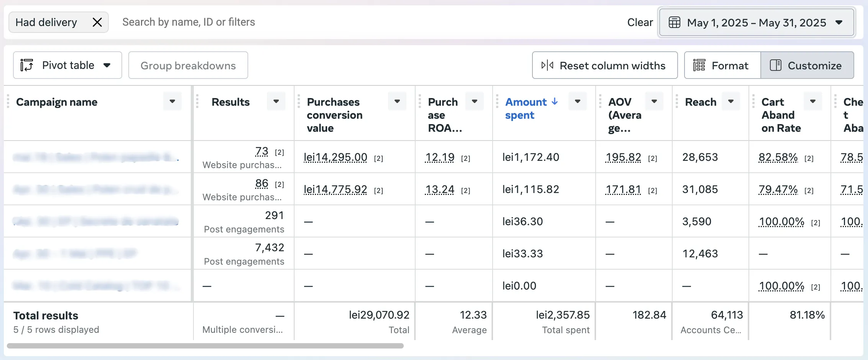Focus the search by name or ID field
The height and width of the screenshot is (360, 868).
pos(188,22)
